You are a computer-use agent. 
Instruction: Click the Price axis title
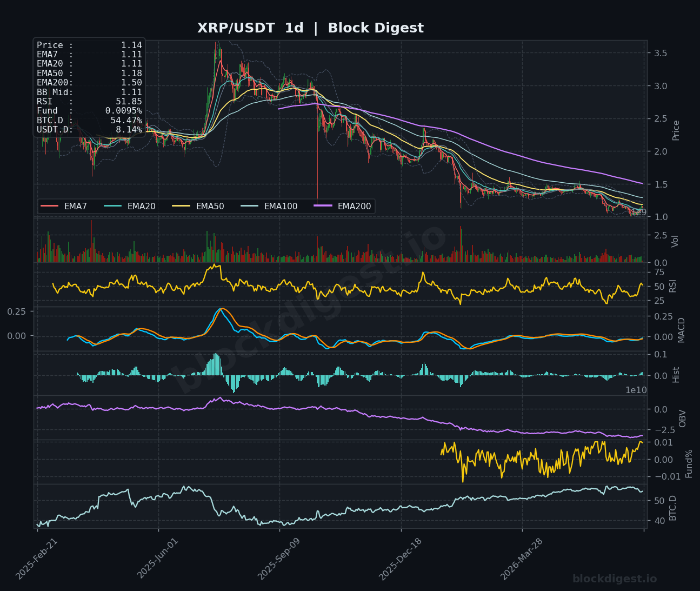[676, 130]
